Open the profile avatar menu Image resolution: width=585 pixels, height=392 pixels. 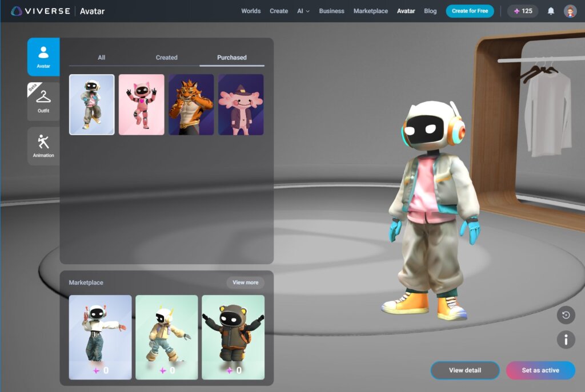click(x=570, y=11)
